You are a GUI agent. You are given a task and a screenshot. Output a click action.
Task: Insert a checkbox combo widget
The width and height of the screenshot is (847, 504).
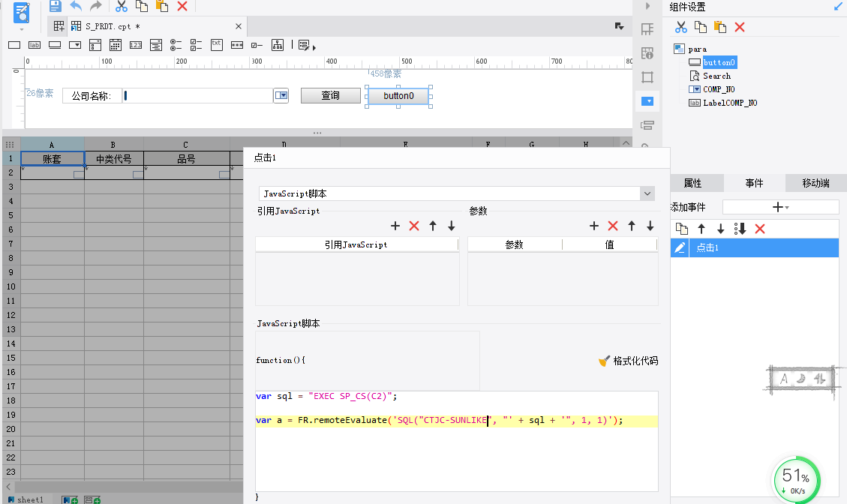click(x=95, y=46)
